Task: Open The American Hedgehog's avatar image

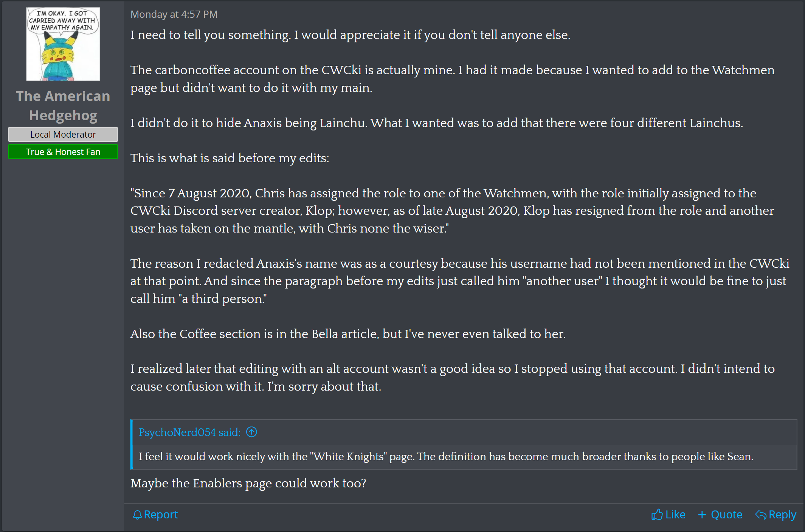Action: tap(63, 44)
